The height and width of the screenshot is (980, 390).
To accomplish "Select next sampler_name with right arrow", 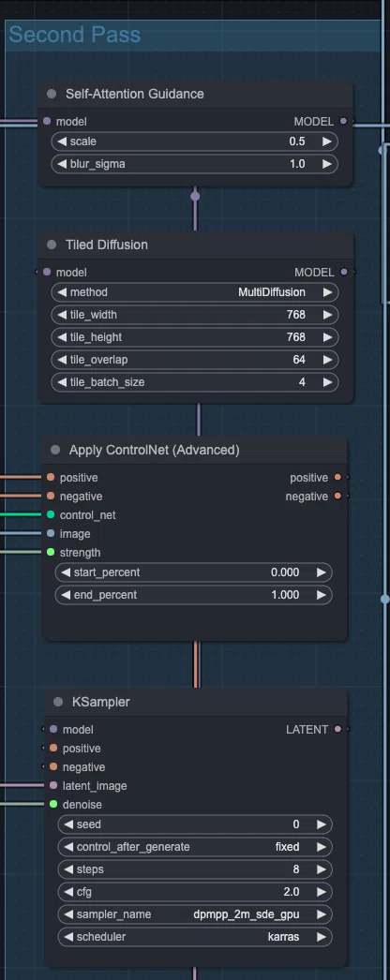I will (x=322, y=915).
